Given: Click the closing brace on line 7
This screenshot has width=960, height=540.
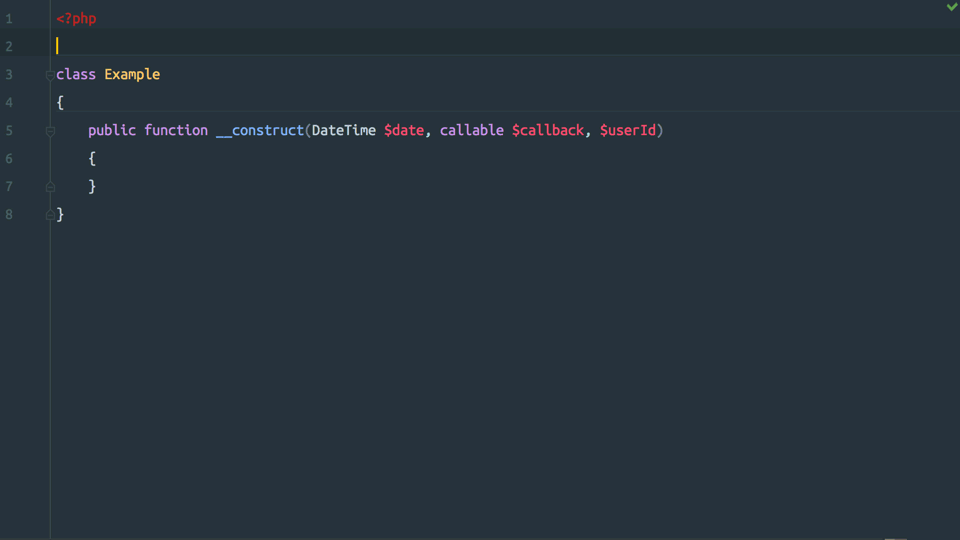Looking at the screenshot, I should click(92, 186).
